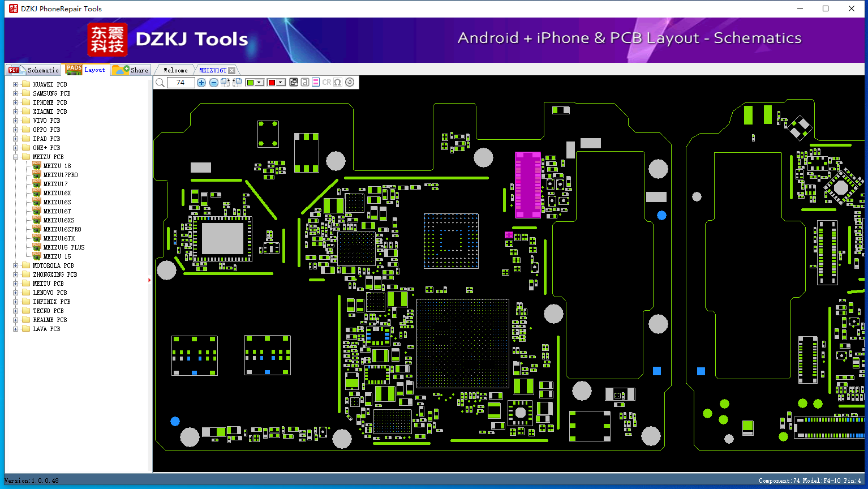Open the Share tab
Viewport: 868px width, 489px height.
click(x=131, y=70)
